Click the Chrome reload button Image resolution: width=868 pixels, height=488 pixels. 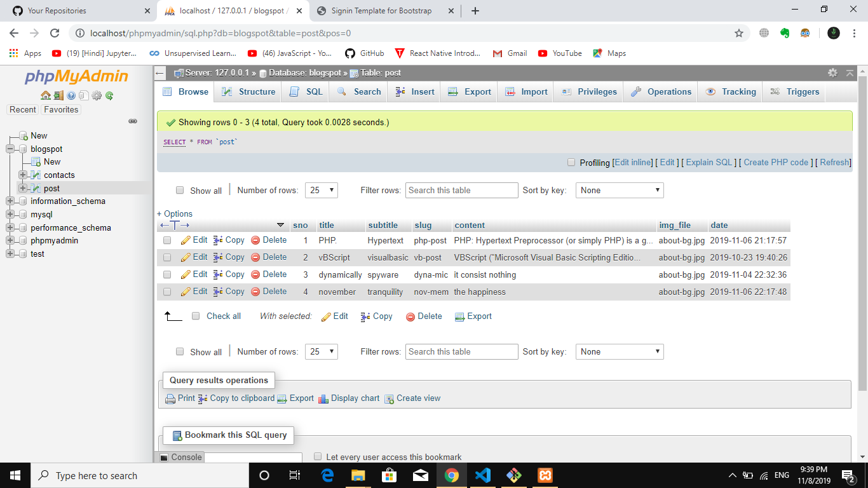tap(55, 33)
